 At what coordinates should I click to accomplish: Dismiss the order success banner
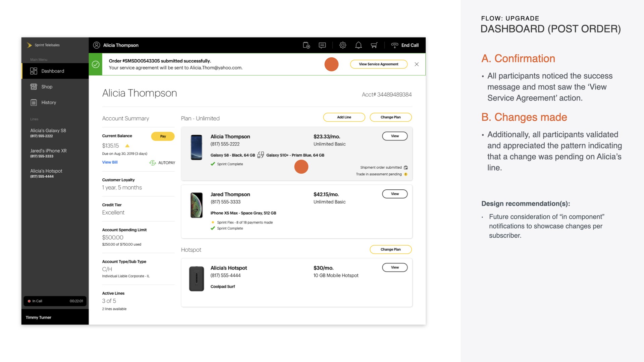(x=417, y=64)
